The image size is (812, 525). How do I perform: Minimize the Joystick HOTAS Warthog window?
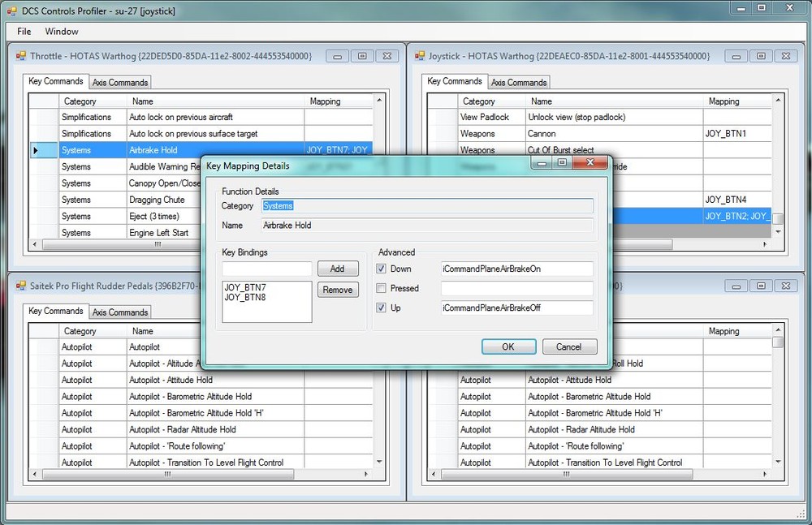736,56
